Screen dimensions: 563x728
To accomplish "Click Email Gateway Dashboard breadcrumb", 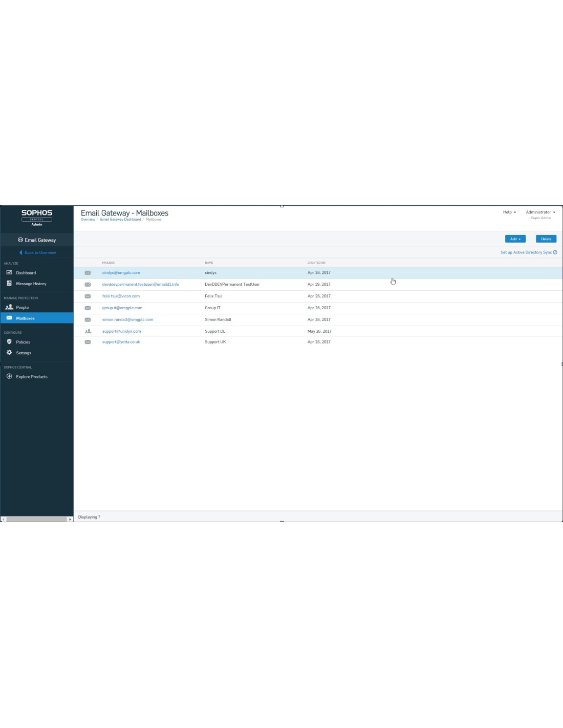I will [x=120, y=220].
